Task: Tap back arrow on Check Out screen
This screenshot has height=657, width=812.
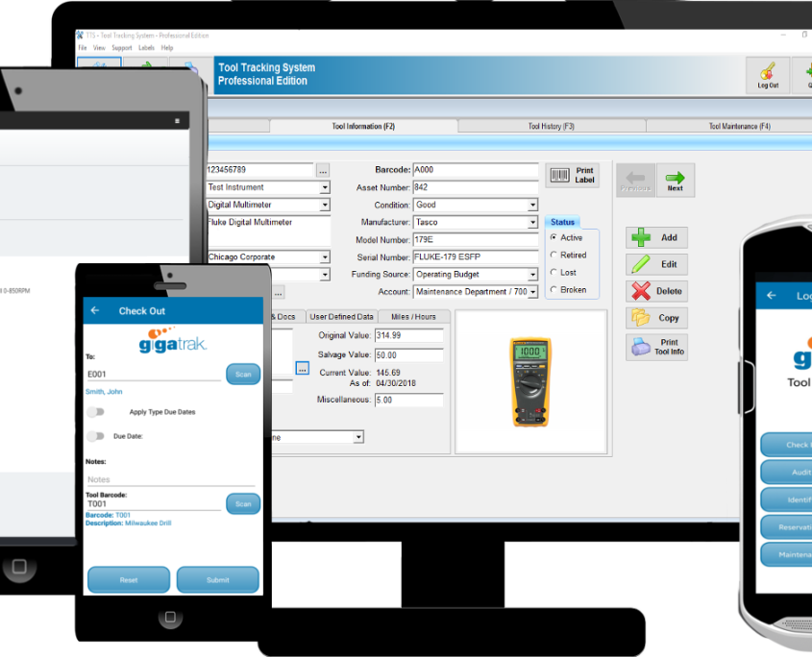Action: pos(95,310)
